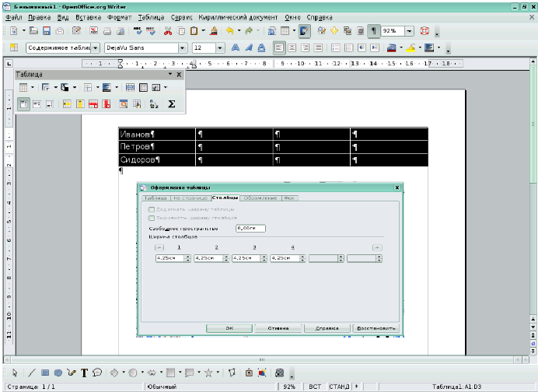The height and width of the screenshot is (392, 538).
Task: Click the Format Paintbrush icon
Action: point(214,31)
